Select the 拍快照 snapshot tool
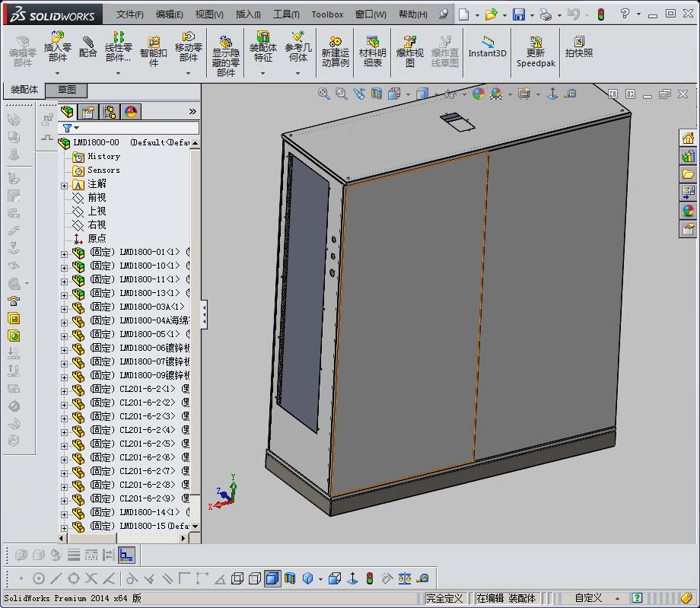This screenshot has height=608, width=700. 578,47
